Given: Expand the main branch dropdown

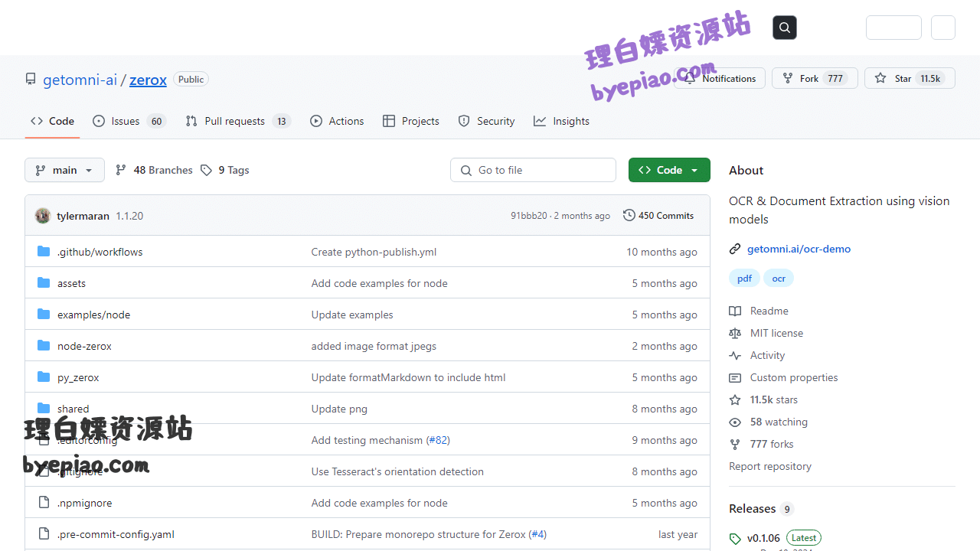Looking at the screenshot, I should (x=64, y=170).
